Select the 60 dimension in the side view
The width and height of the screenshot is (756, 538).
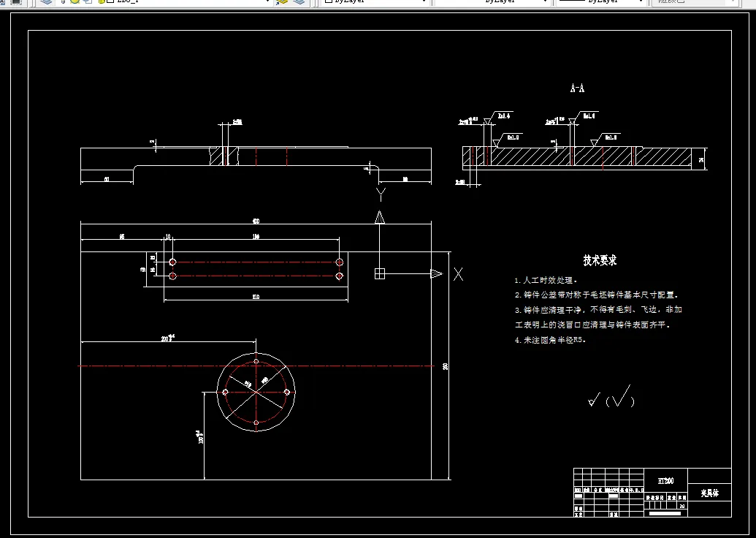point(107,179)
